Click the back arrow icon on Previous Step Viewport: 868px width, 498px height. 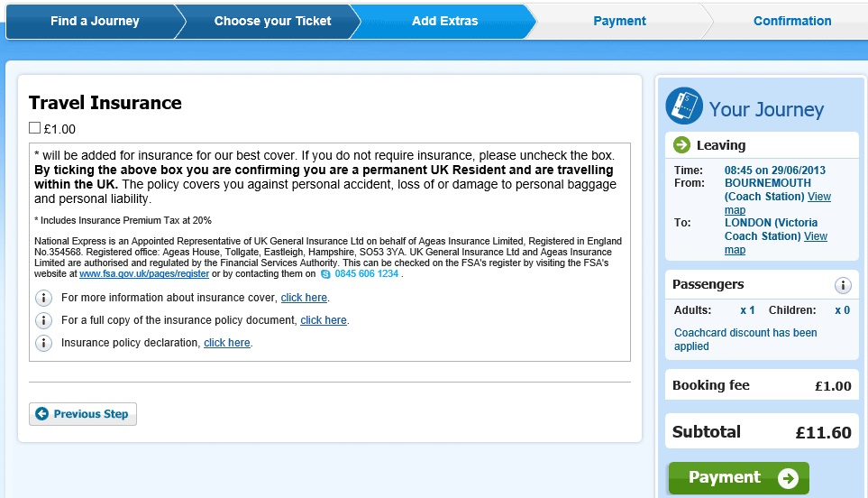coord(42,414)
